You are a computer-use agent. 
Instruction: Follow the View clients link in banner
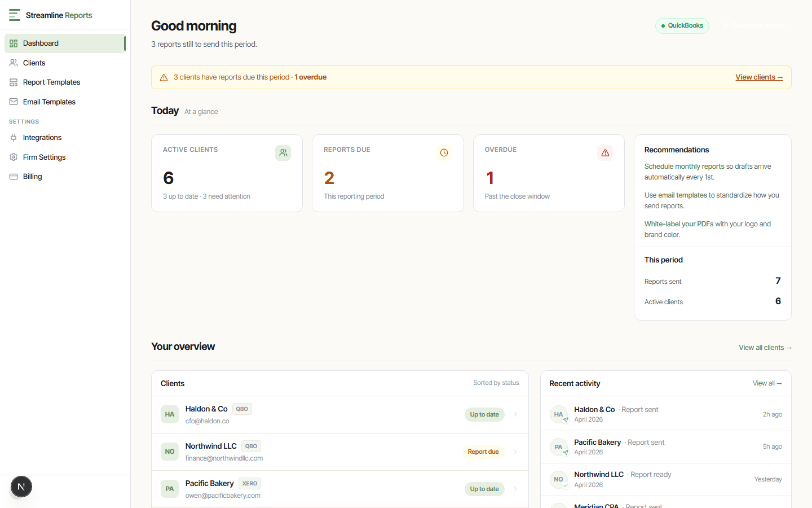point(759,77)
